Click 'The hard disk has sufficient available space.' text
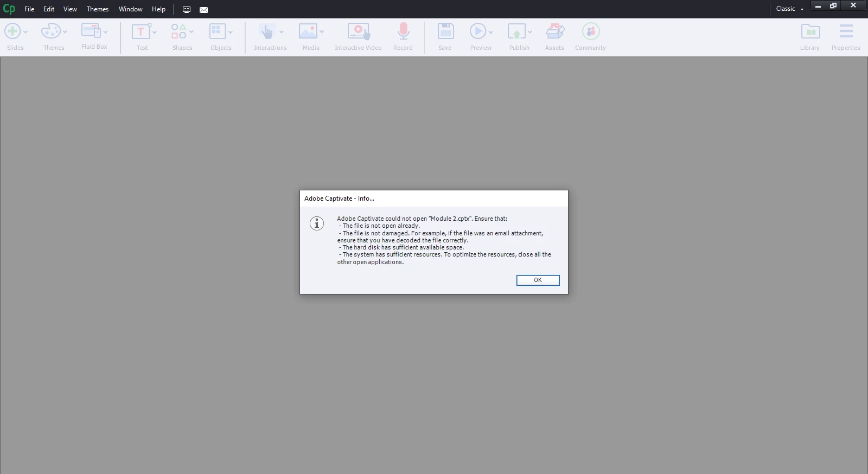This screenshot has height=474, width=868. click(x=403, y=247)
